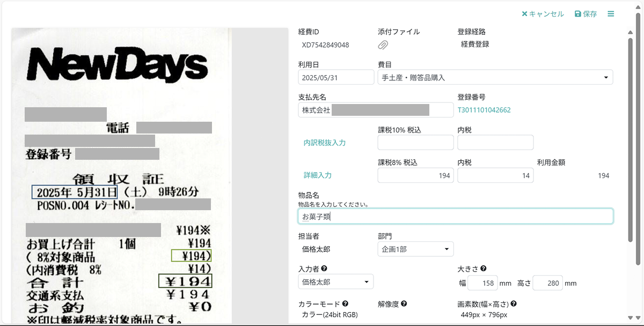This screenshot has width=644, height=326.
Task: Click the 支払先名 input field
Action: click(376, 110)
